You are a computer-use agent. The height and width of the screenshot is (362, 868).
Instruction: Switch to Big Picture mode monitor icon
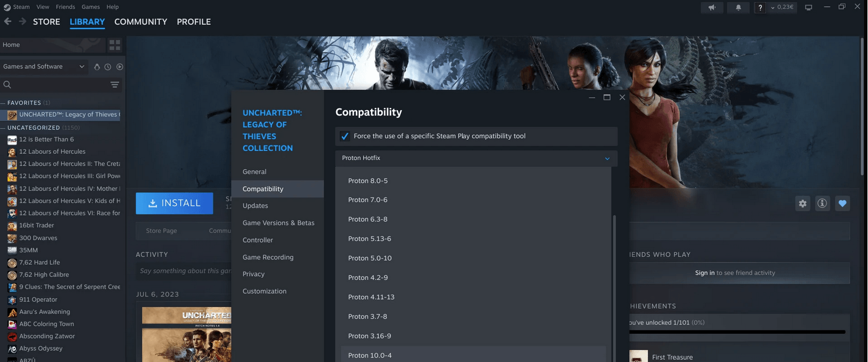809,7
